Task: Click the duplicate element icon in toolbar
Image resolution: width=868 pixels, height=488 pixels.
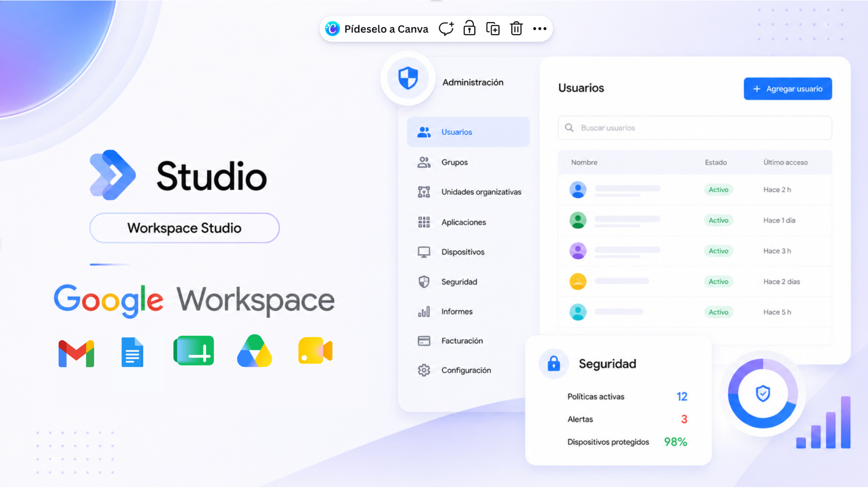Action: click(493, 29)
